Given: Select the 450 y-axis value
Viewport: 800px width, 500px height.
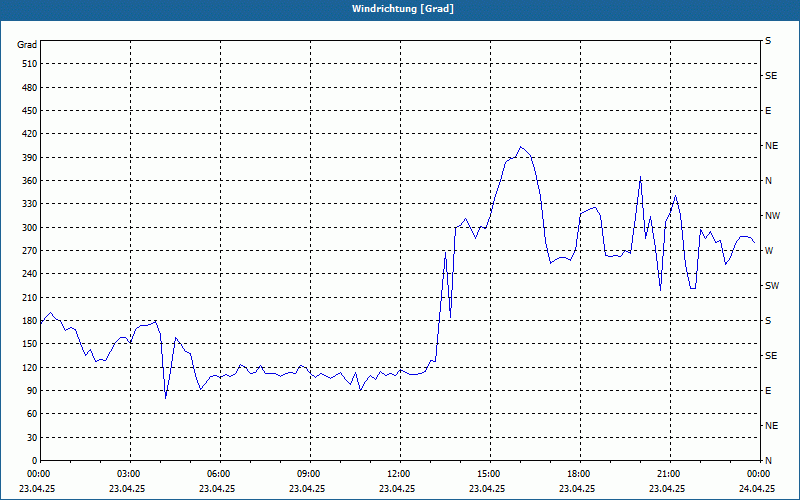Looking at the screenshot, I should pyautogui.click(x=30, y=111).
